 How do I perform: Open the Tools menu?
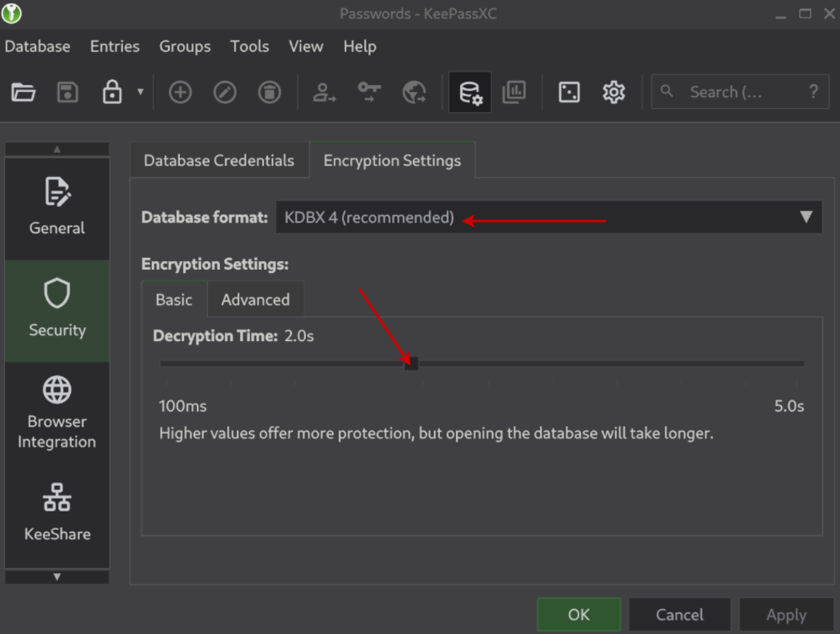pos(250,46)
